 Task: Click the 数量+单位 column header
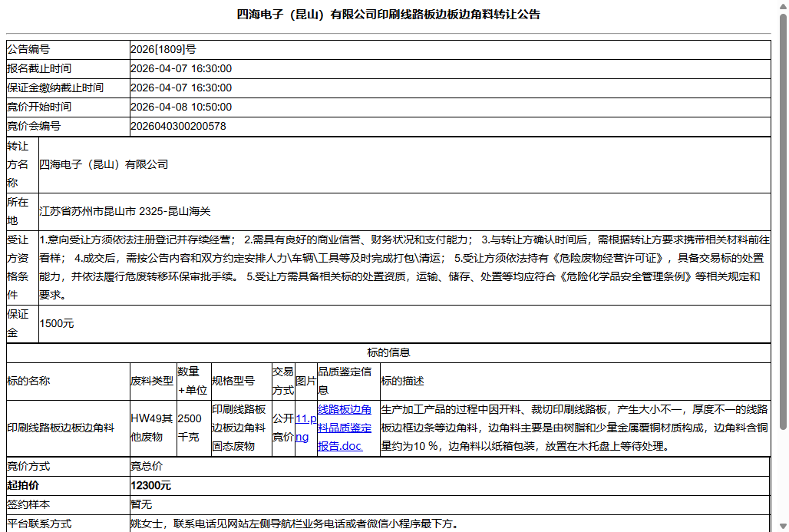[193, 381]
